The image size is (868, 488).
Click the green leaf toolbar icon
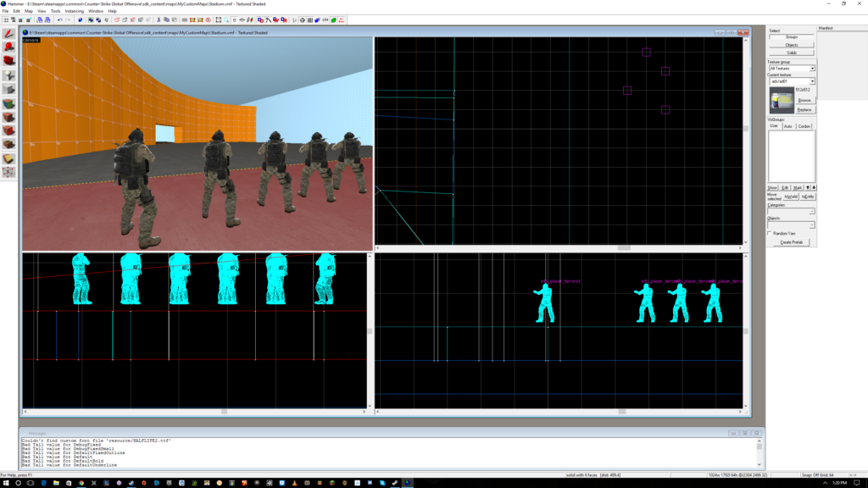pyautogui.click(x=334, y=20)
